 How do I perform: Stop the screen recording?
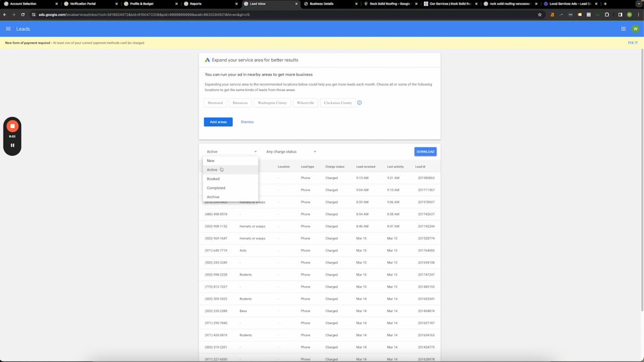[x=12, y=126]
